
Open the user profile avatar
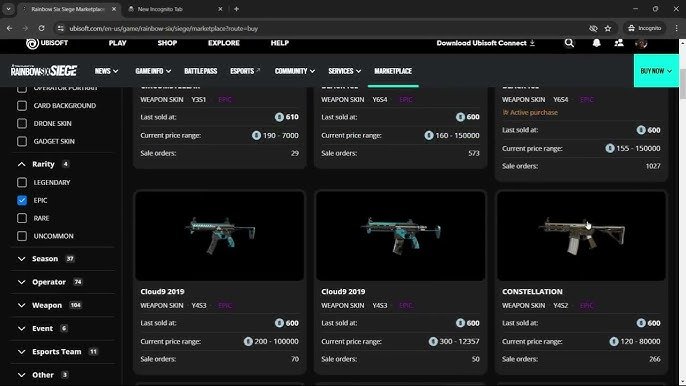pyautogui.click(x=641, y=43)
